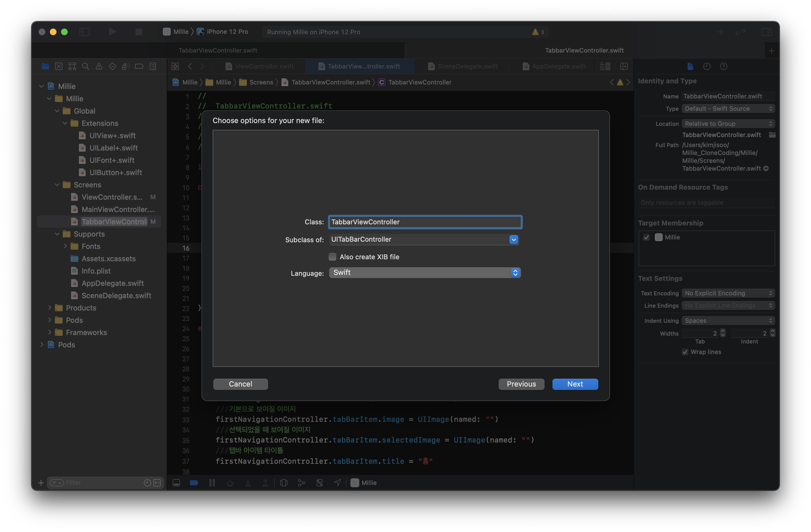This screenshot has width=811, height=532.
Task: Open the Issue navigator warning icon
Action: [x=99, y=66]
